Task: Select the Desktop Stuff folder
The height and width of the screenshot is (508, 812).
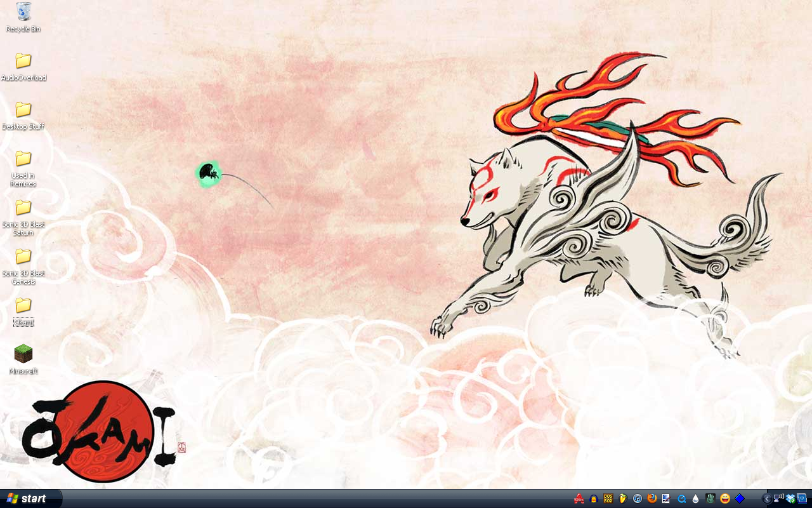Action: [x=23, y=110]
